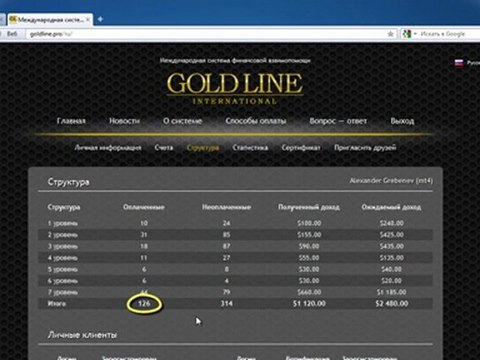
Task: Click level 2 expected income $425.00
Action: click(x=392, y=235)
